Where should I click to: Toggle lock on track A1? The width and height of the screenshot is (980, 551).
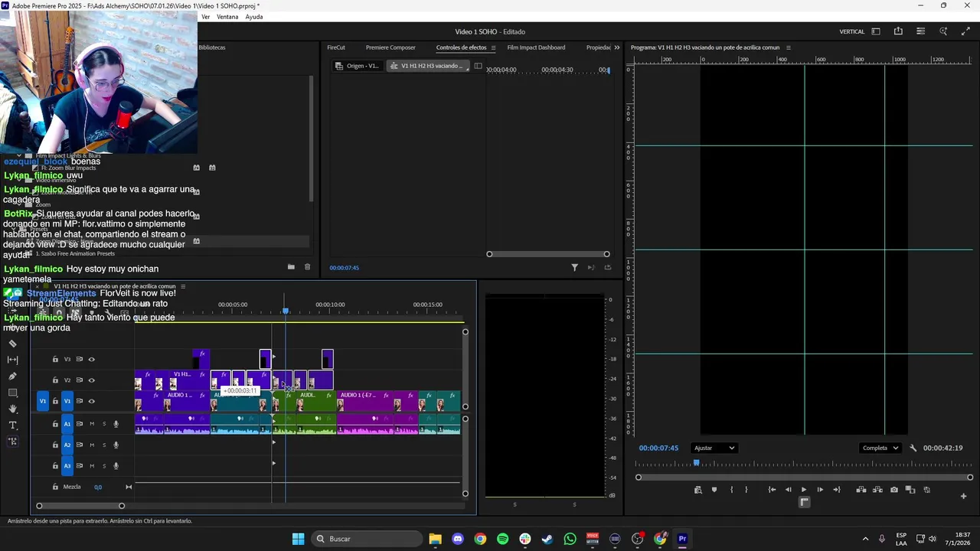55,424
